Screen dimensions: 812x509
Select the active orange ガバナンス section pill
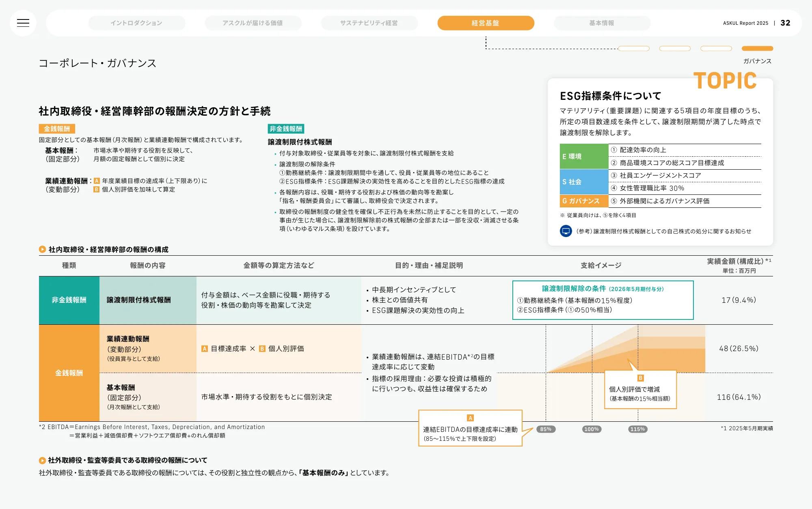tap(757, 48)
